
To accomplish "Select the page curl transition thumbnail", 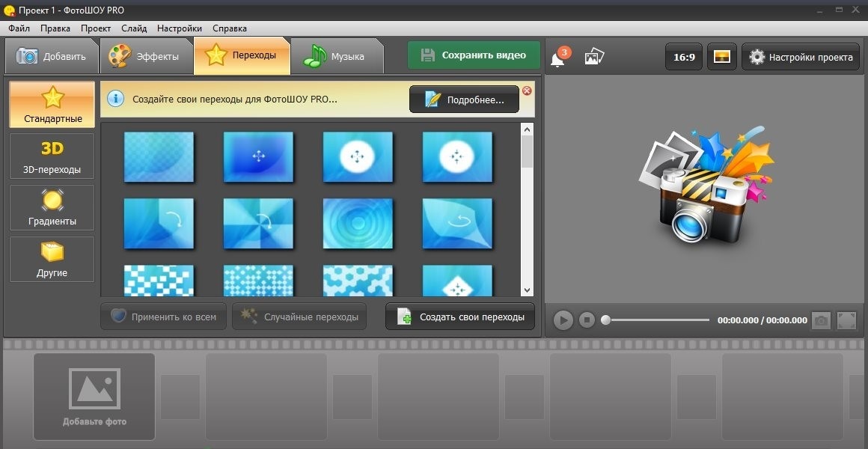I will tap(457, 224).
